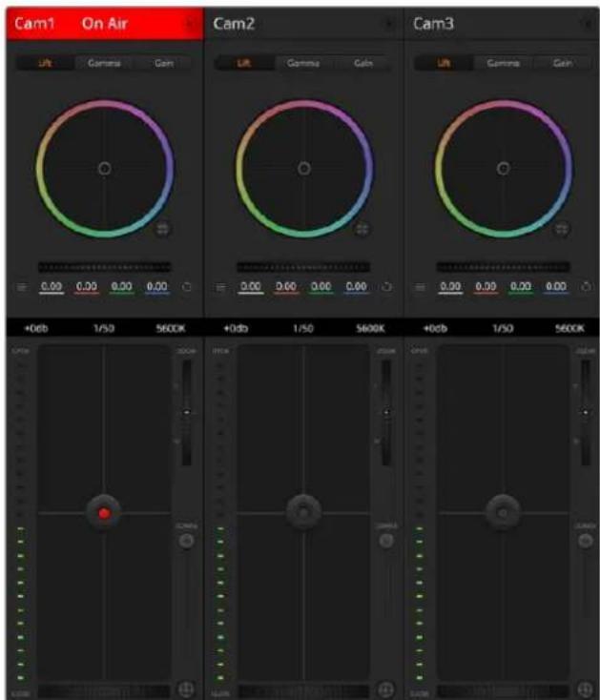The image size is (600, 700).
Task: Reset Cam2 color values with the reset icon
Action: (386, 287)
